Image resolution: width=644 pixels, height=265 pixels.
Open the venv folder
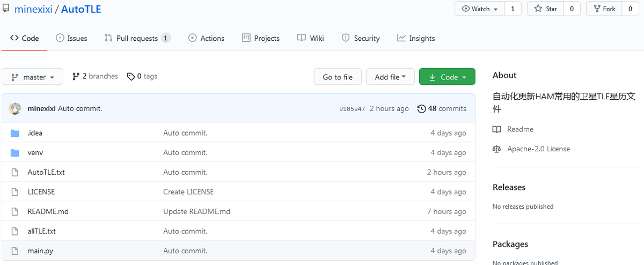[x=35, y=153]
